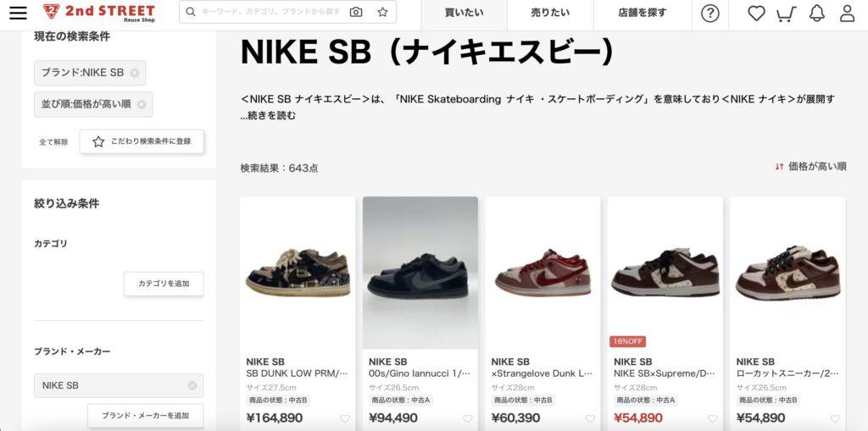
Task: Toggle heart on ¥94,490 Gino Iannucci shoe
Action: [x=468, y=419]
